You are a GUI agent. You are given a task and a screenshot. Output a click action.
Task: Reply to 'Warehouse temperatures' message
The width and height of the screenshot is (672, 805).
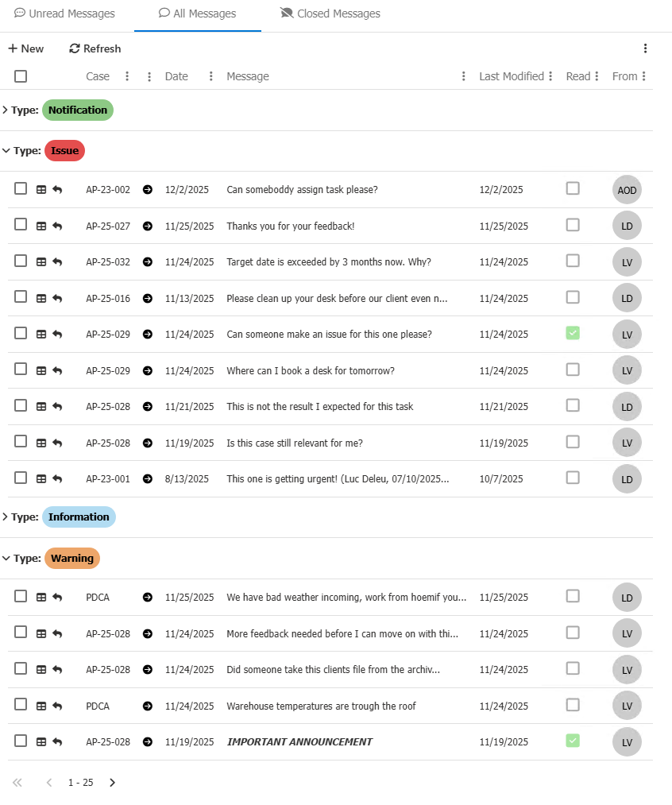point(57,706)
